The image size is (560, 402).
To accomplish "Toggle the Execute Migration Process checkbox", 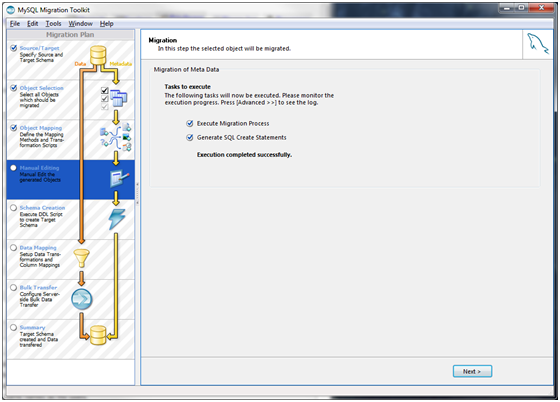I will [190, 124].
